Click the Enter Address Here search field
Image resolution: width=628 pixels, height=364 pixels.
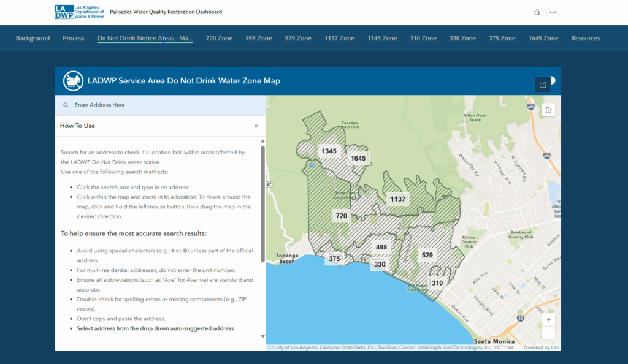[x=123, y=105]
